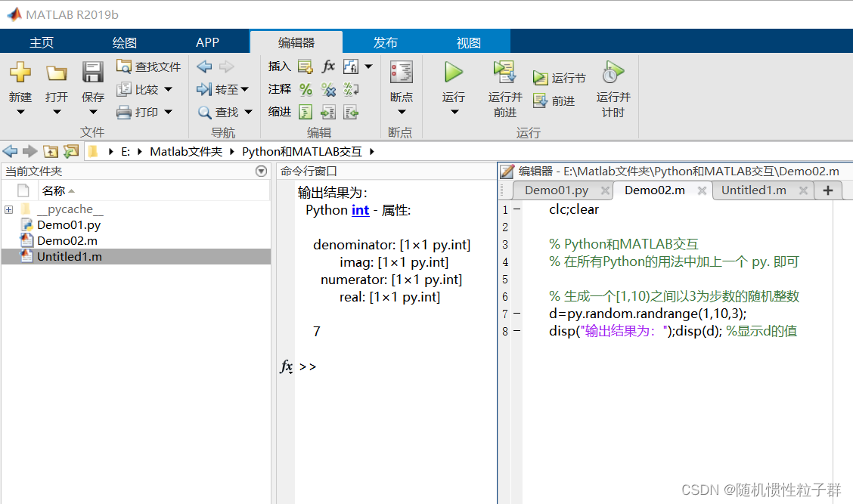
Task: Click the New (新建) file icon
Action: (20, 73)
